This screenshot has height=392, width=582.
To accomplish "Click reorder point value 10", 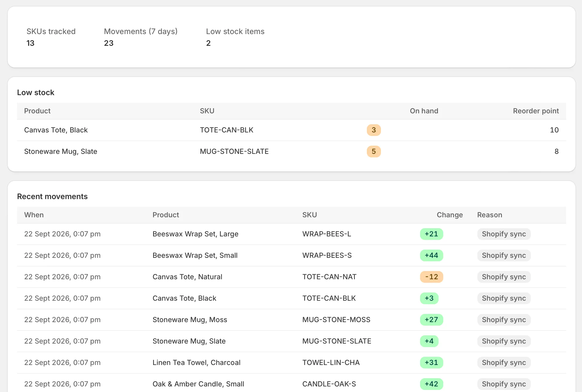I will pos(554,130).
